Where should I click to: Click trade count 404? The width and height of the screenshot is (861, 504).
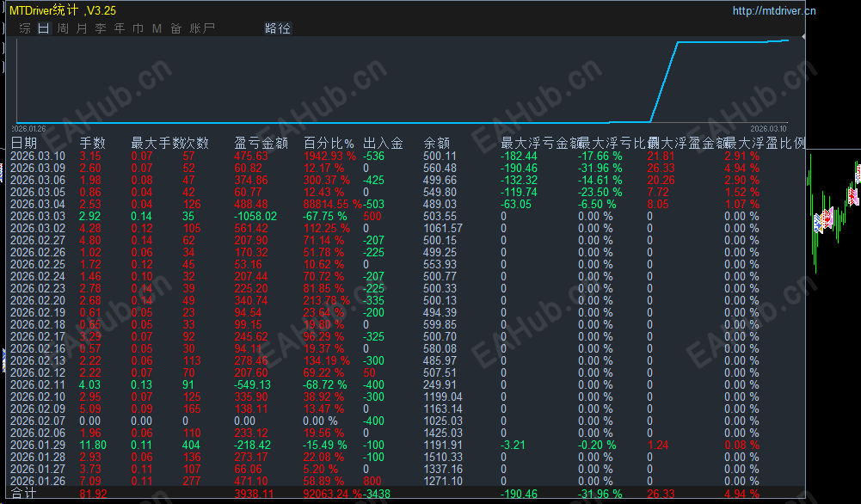[x=192, y=446]
